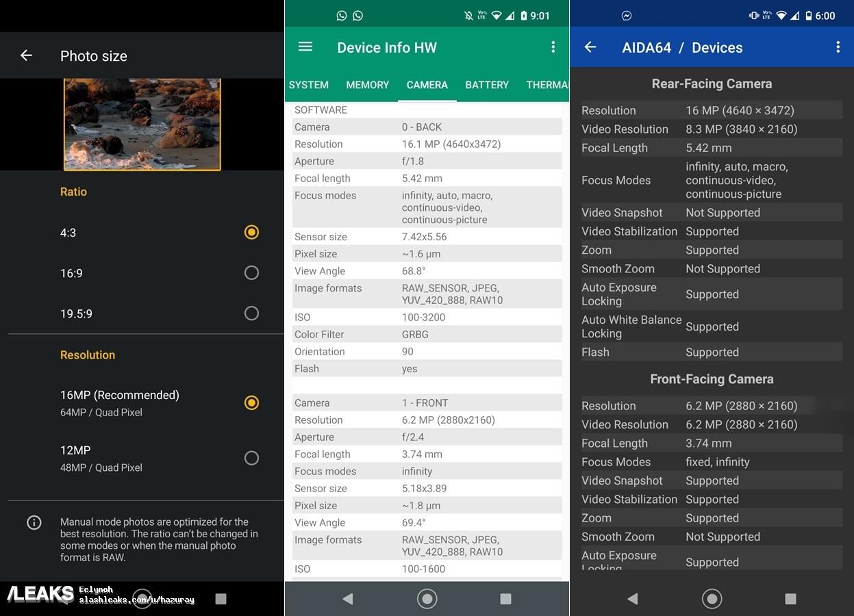
Task: Tap the battery icon next to 9:01
Action: click(x=524, y=16)
